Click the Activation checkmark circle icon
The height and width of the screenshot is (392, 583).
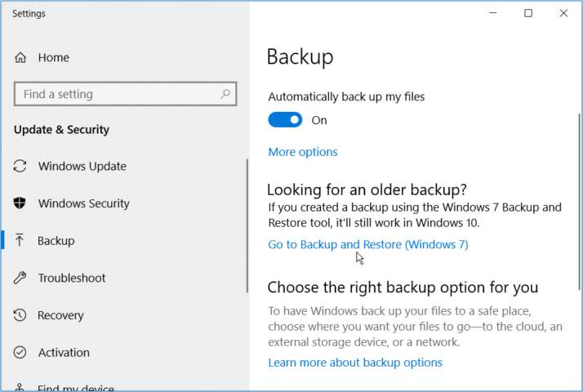click(x=20, y=352)
